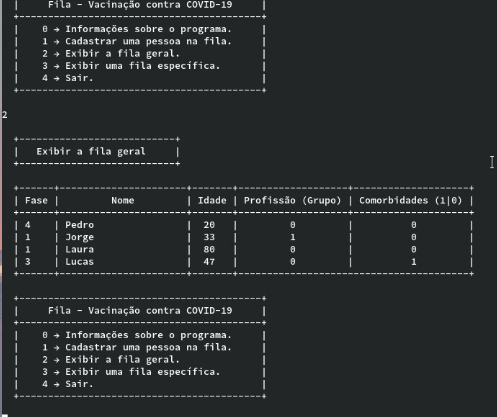This screenshot has width=497, height=417.
Task: Click the Comorbidades (1|0) column header
Action: (x=410, y=200)
